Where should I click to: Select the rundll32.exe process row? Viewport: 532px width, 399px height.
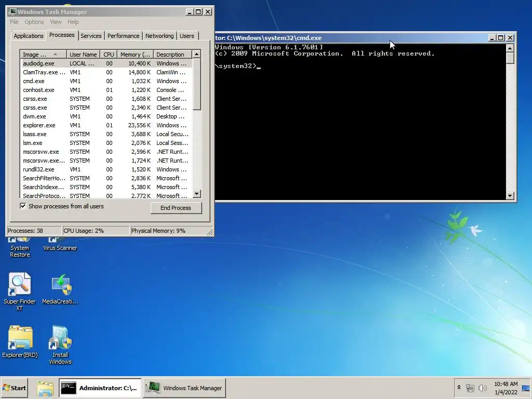[106, 169]
